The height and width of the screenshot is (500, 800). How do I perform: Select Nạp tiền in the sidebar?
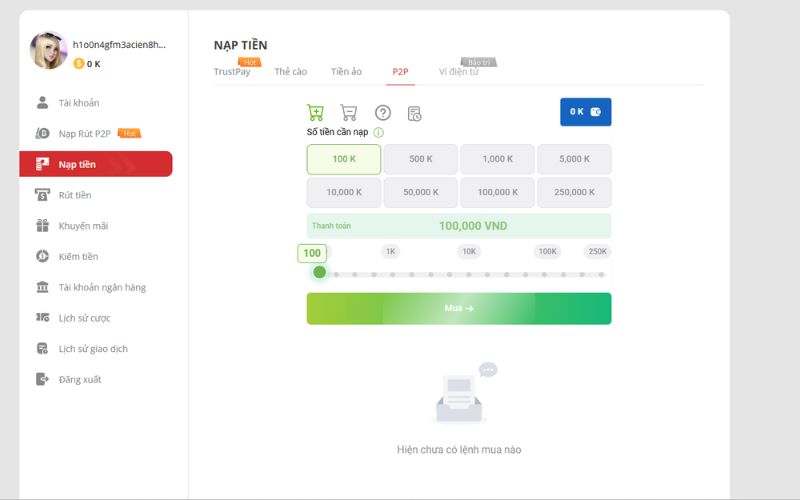pyautogui.click(x=96, y=164)
